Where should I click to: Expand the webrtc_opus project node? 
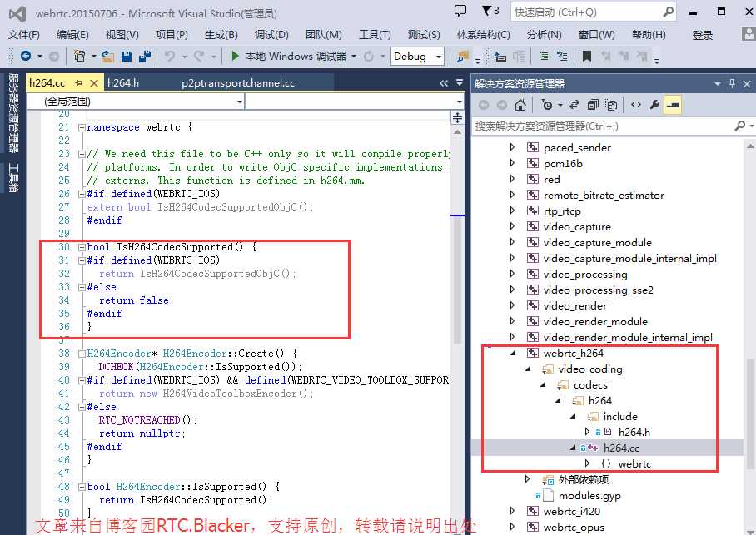pyautogui.click(x=513, y=527)
